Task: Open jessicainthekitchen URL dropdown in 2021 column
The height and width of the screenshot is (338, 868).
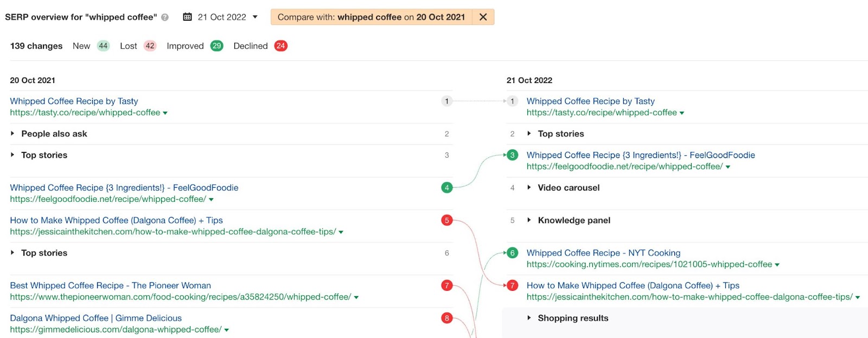Action: tap(341, 232)
